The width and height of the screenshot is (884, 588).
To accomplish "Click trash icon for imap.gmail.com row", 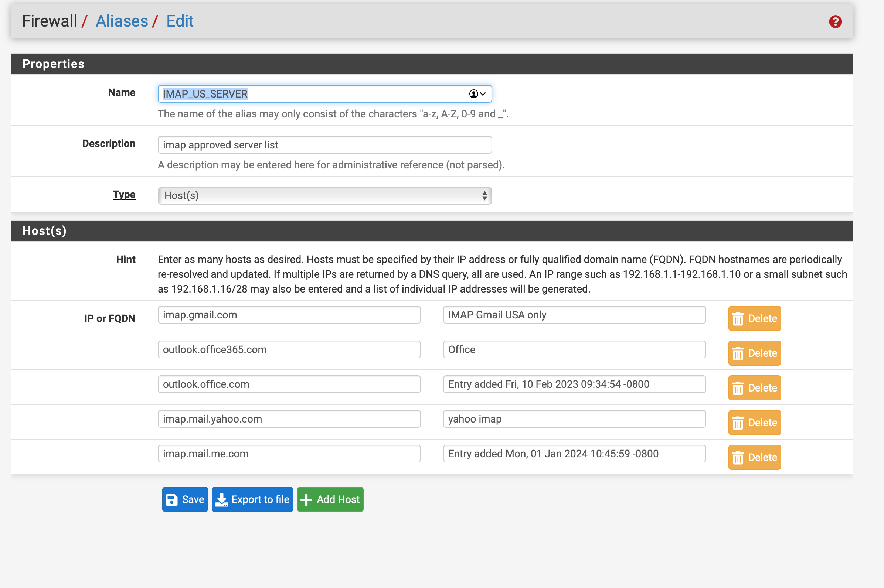I will click(x=738, y=319).
